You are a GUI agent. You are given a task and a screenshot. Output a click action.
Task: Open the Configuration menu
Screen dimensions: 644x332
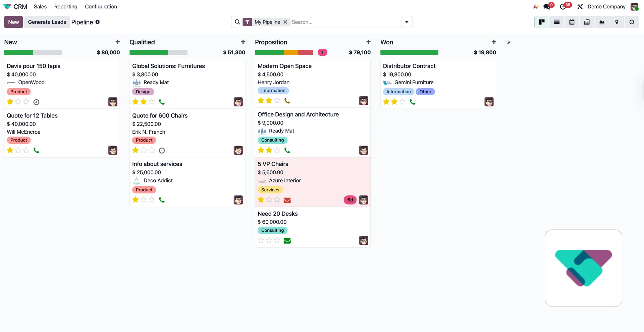[101, 7]
